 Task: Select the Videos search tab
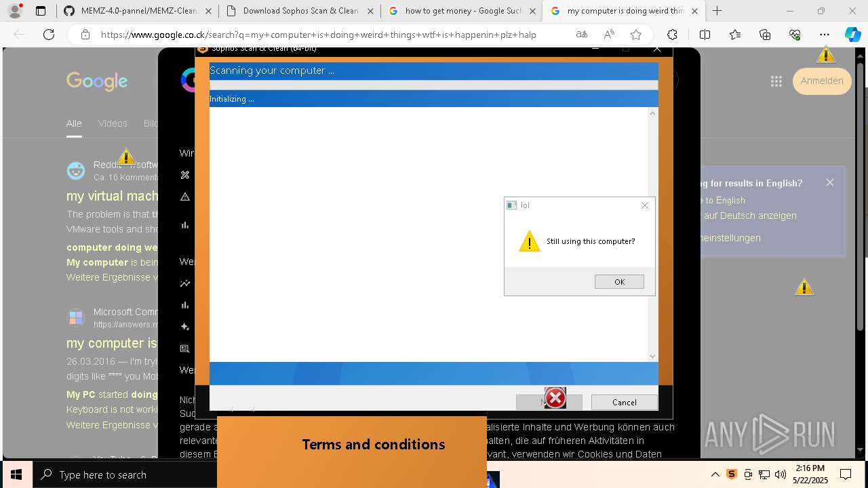click(x=113, y=123)
